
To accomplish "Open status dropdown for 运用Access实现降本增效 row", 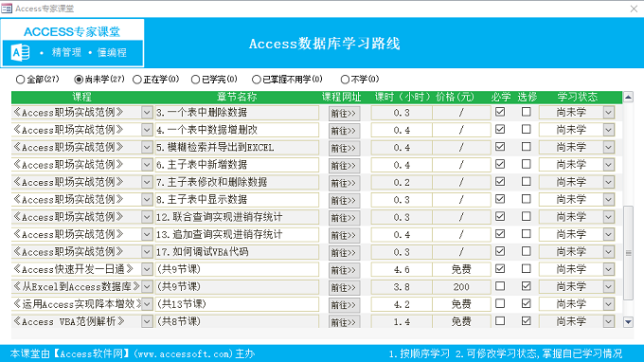I will click(609, 304).
